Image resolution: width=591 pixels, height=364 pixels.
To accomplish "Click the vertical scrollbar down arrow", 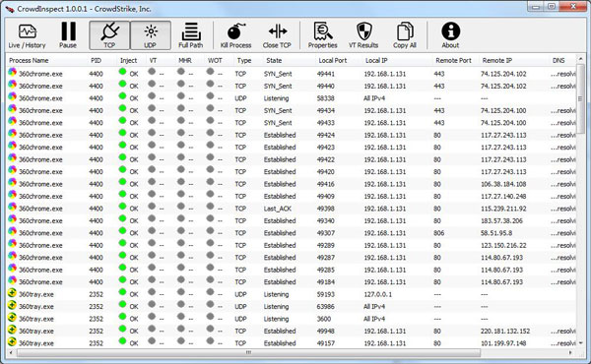I will coord(580,343).
